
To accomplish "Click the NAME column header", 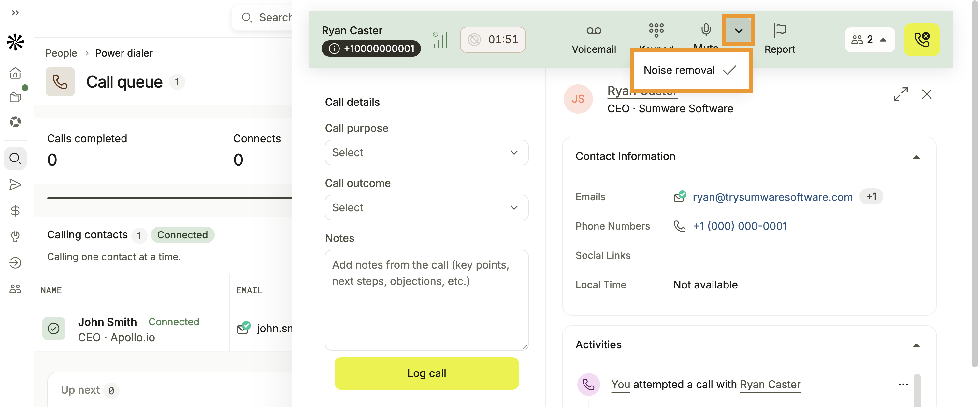I will (x=51, y=291).
